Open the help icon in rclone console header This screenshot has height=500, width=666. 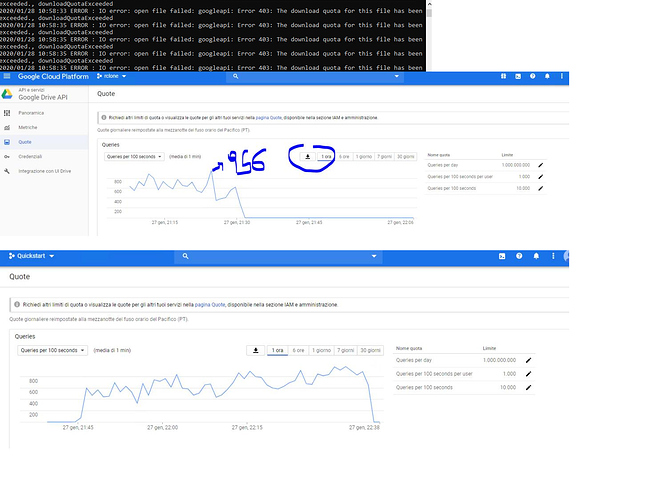(x=532, y=76)
